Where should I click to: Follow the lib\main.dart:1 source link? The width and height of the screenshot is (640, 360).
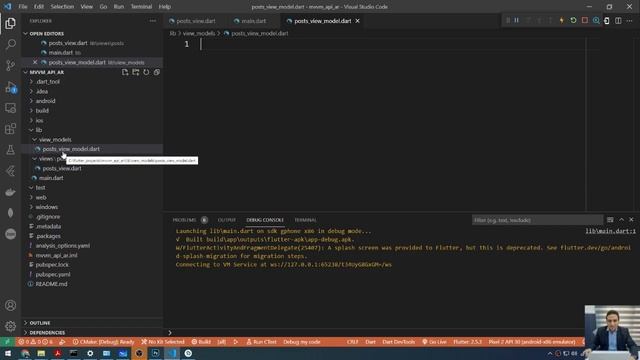tap(610, 231)
